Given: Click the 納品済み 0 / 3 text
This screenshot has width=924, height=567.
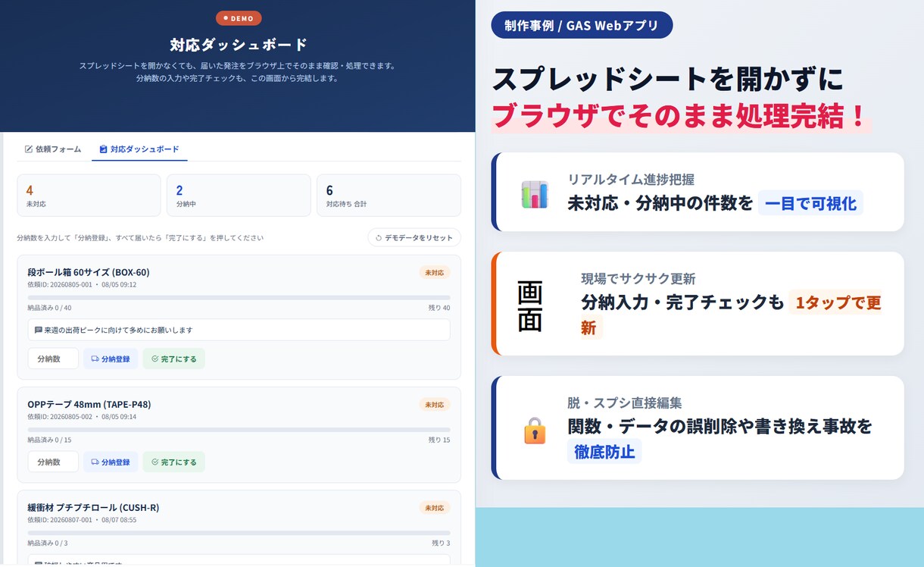Looking at the screenshot, I should (48, 543).
